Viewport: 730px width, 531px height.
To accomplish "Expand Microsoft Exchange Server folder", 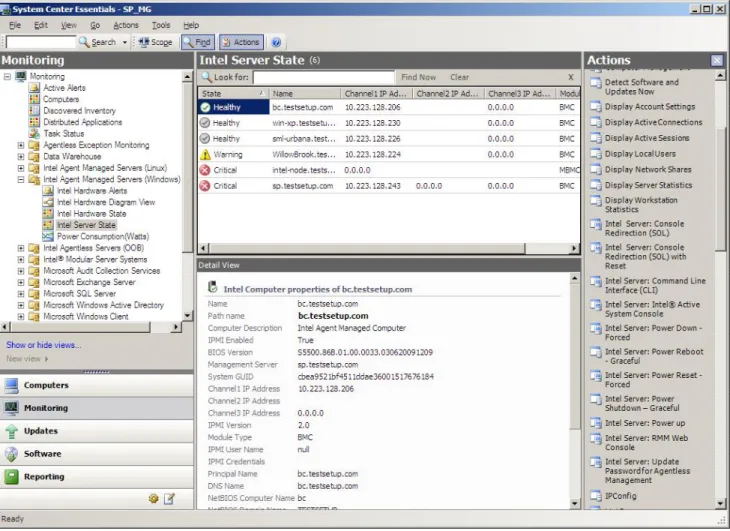I will (21, 282).
